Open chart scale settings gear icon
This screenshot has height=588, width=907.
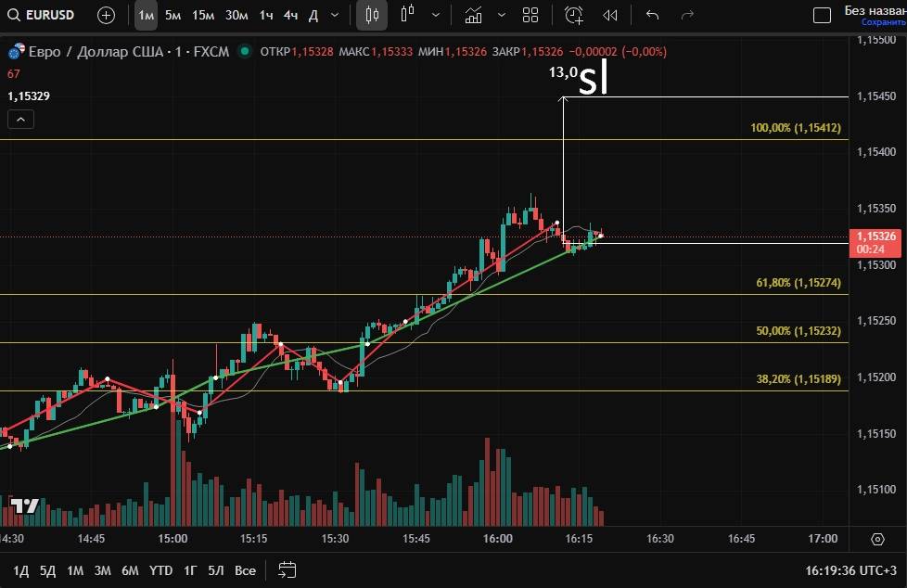[x=877, y=539]
